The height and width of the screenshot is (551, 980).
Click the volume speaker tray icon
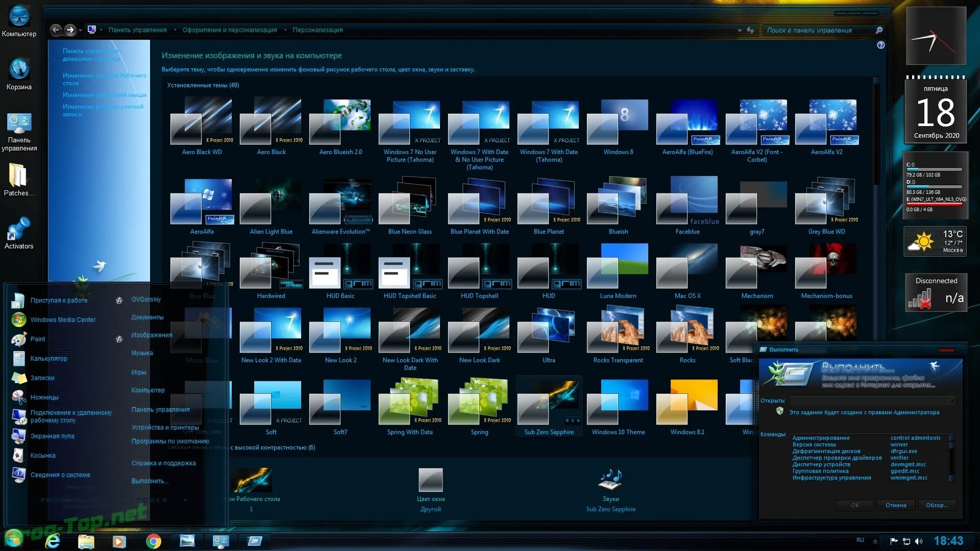click(x=919, y=541)
